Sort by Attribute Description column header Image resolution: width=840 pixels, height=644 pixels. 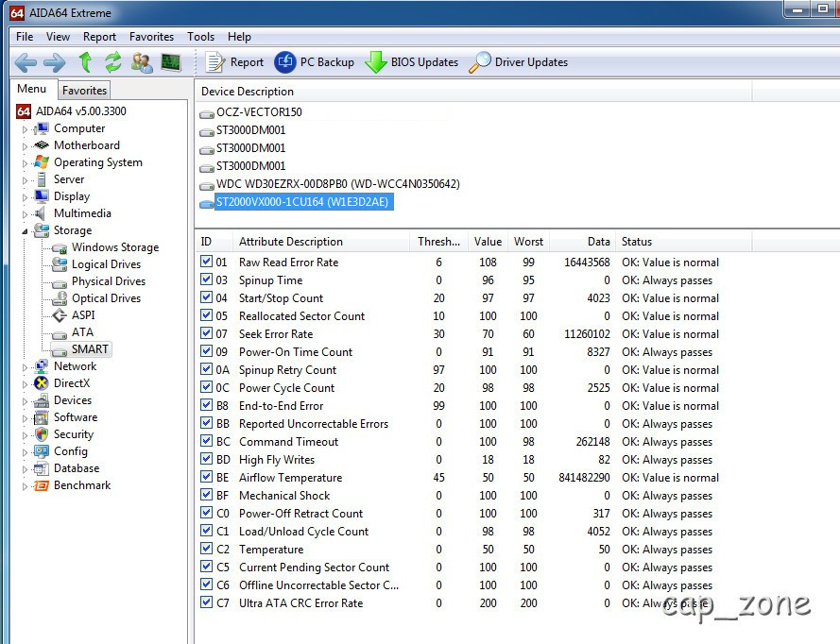point(321,242)
